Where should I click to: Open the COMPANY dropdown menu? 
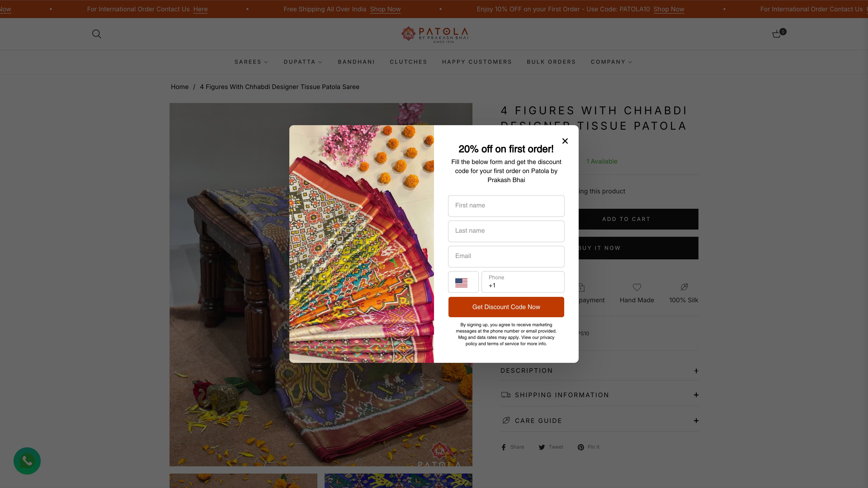click(611, 62)
